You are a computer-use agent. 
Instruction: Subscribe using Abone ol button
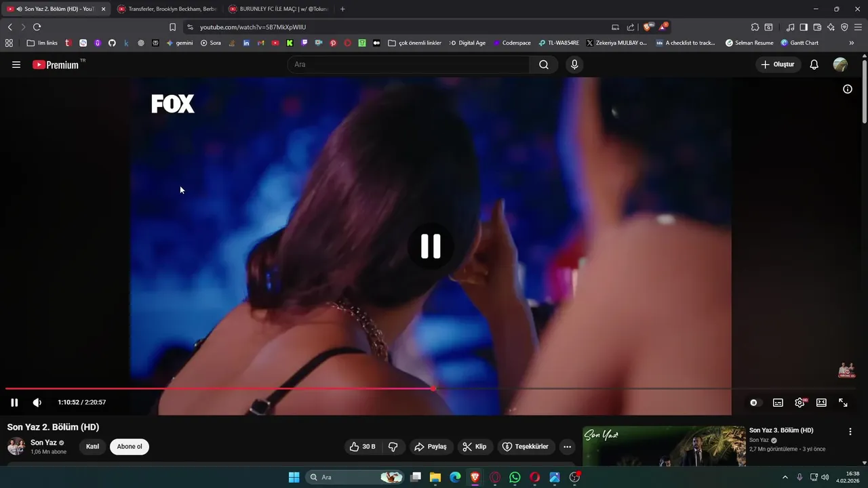[x=130, y=447]
